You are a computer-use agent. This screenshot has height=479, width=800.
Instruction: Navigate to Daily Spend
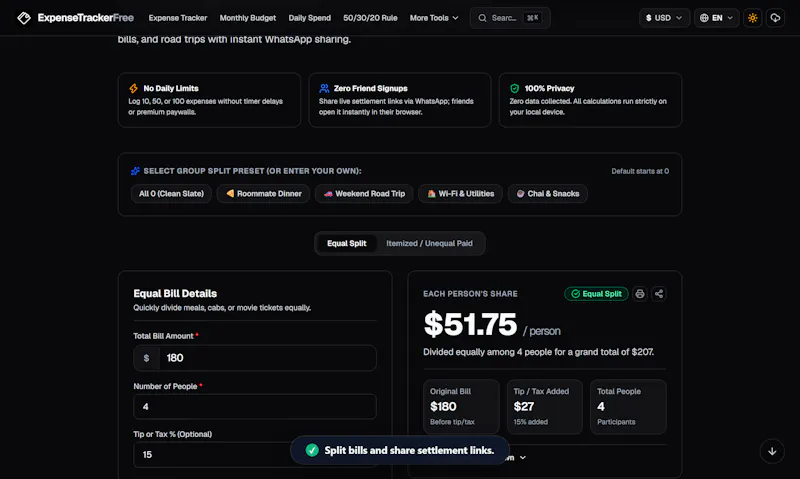point(309,18)
